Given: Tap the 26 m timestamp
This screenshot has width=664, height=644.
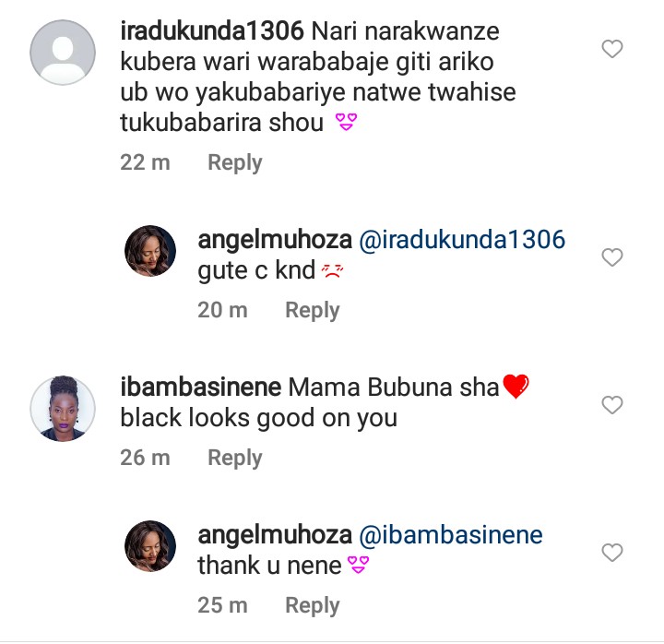Looking at the screenshot, I should pos(146,458).
